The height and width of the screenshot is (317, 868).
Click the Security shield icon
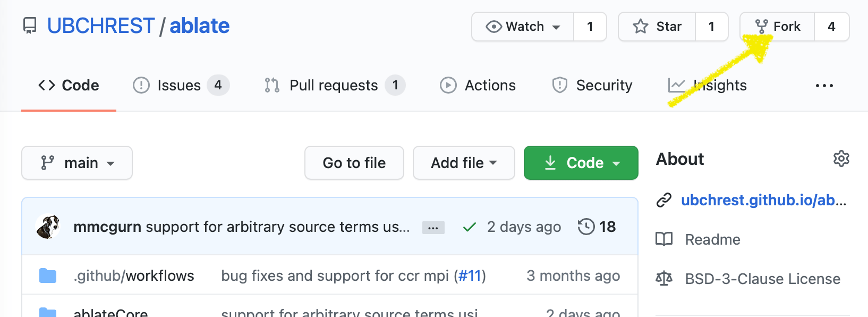[560, 85]
